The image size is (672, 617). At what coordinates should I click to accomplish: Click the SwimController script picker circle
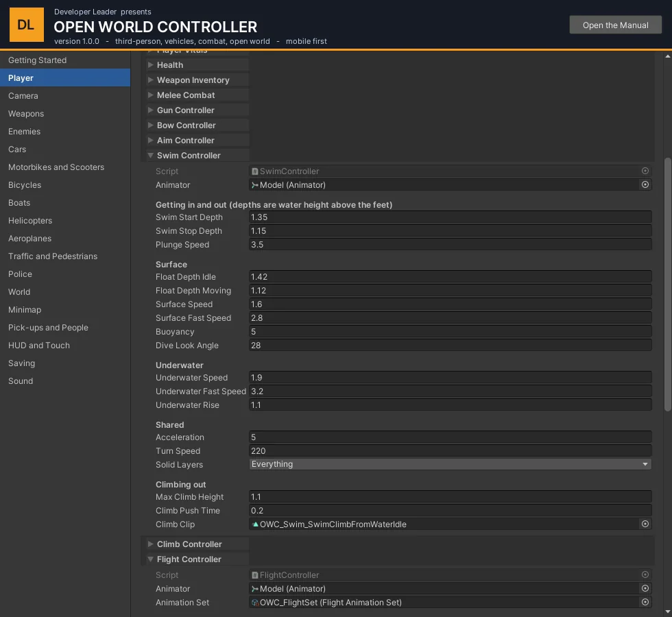[645, 171]
